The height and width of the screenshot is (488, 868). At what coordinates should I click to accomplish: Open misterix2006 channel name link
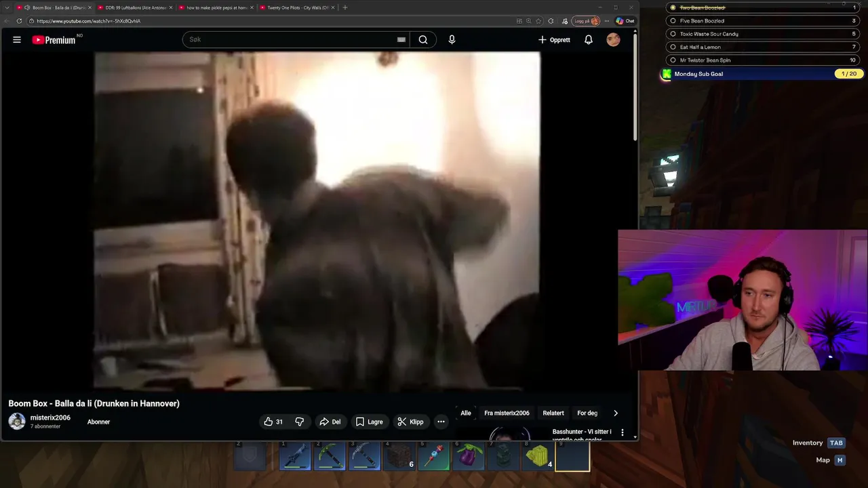coord(50,418)
